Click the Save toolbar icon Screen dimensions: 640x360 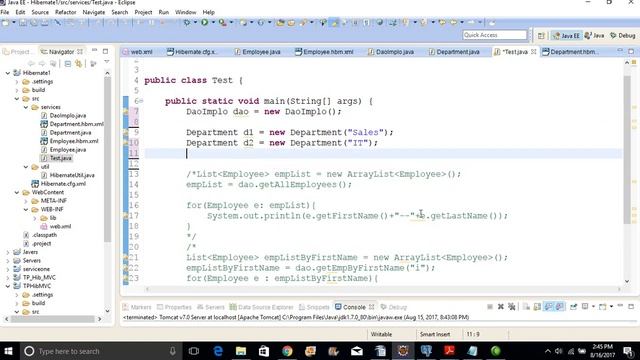point(23,22)
